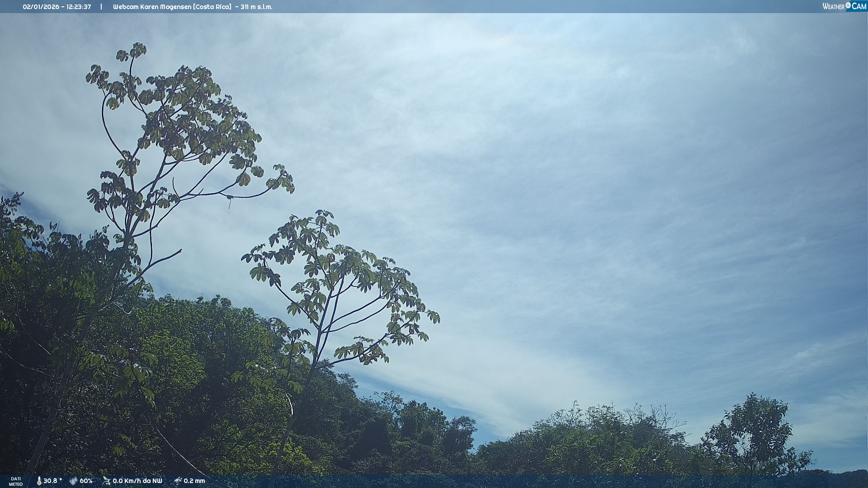Screen dimensions: 868x488
Task: Click the DATI METEO label
Action: (x=16, y=481)
